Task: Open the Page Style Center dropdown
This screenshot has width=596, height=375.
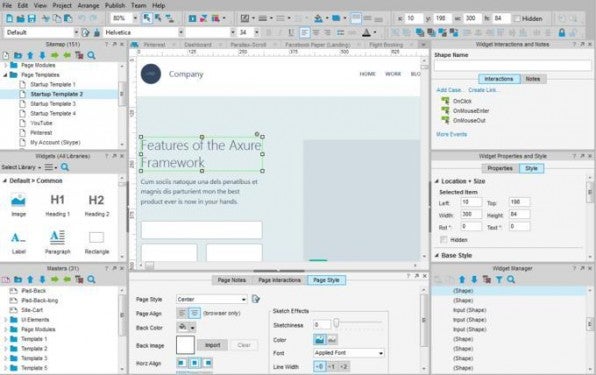Action: pos(211,299)
